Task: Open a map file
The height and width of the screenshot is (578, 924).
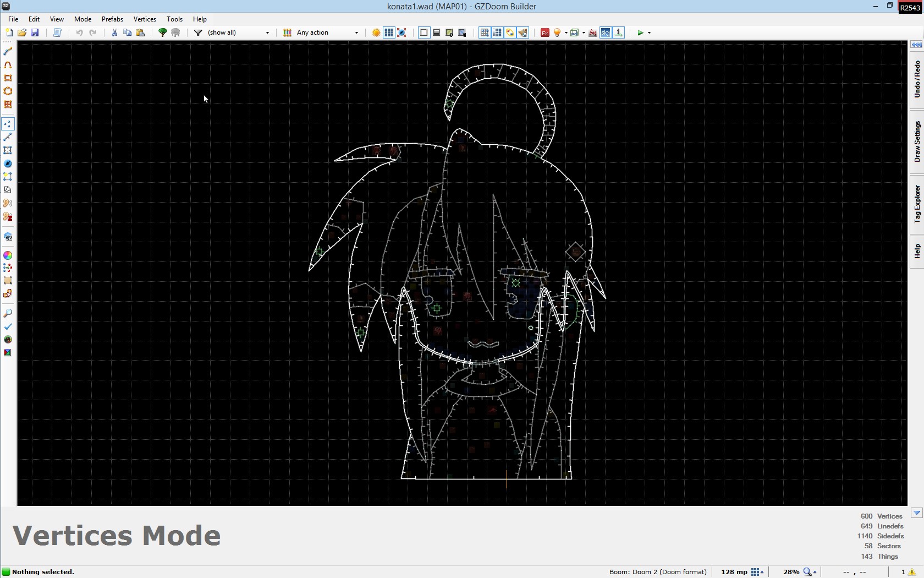Action: (x=22, y=32)
